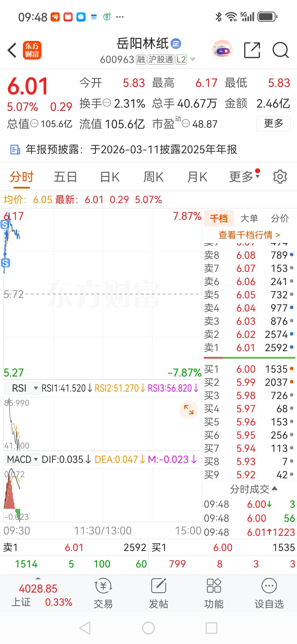297x644 pixels.
Task: Tap the share export icon
Action: coord(252,50)
